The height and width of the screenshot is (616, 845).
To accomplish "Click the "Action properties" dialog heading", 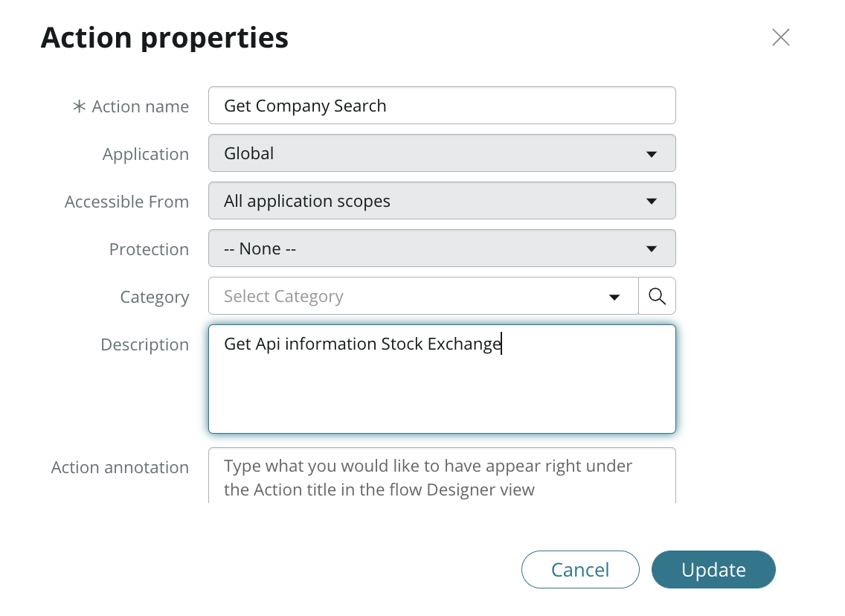I will click(x=164, y=37).
